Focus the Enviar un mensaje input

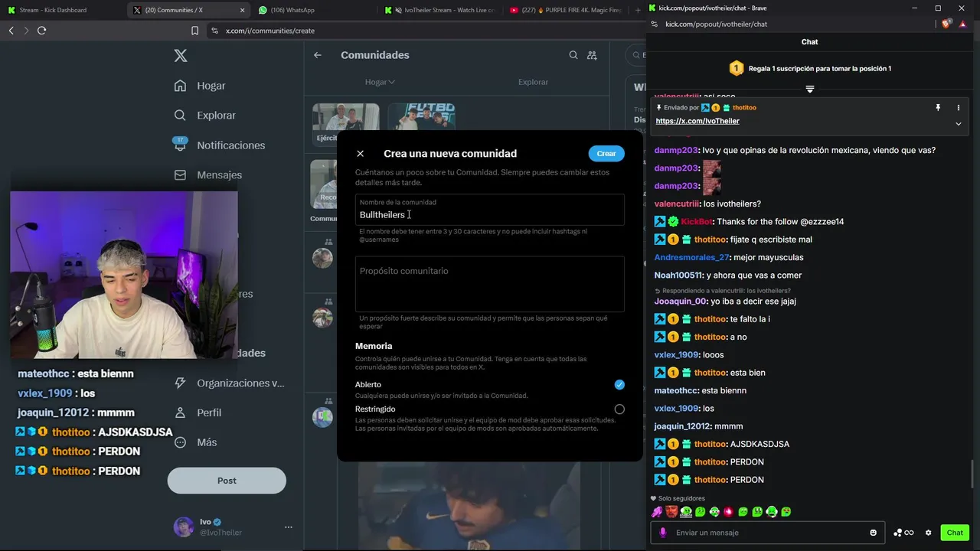[769, 533]
